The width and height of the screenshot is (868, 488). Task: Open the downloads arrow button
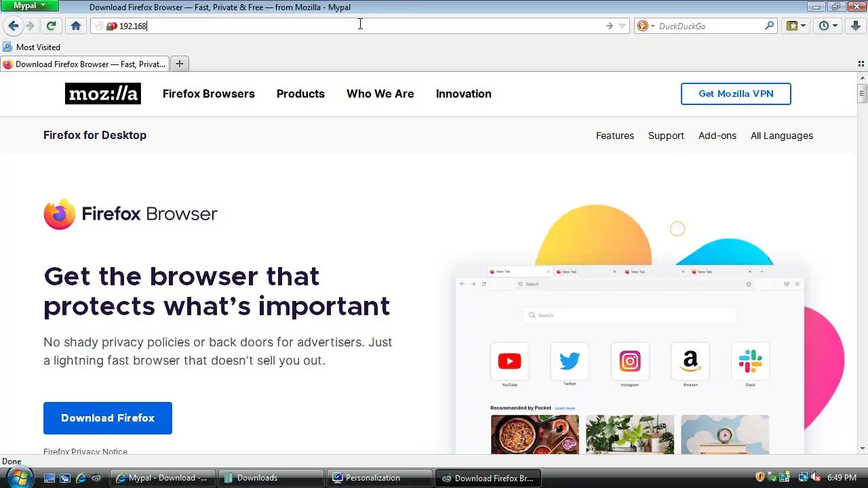tap(856, 26)
